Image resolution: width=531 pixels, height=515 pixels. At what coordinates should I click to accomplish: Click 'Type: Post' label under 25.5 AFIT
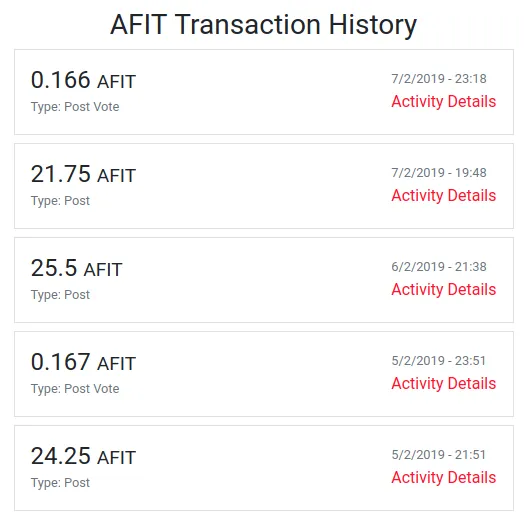click(60, 295)
